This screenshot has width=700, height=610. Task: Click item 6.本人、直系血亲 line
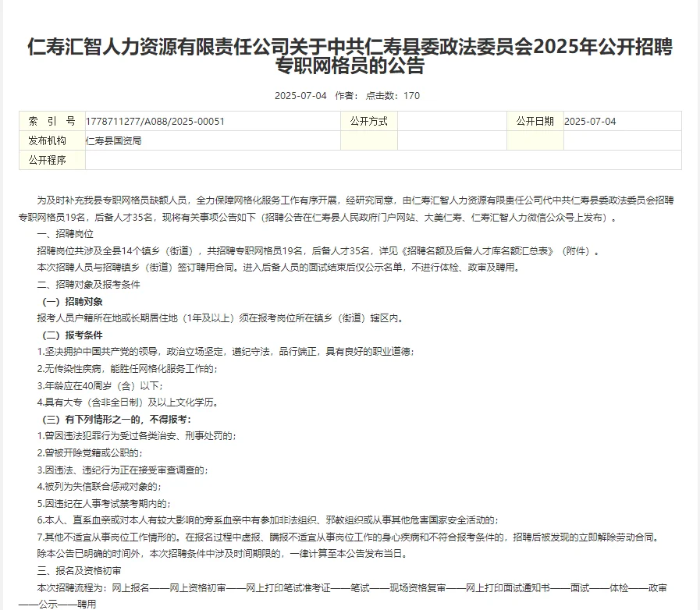coord(268,520)
